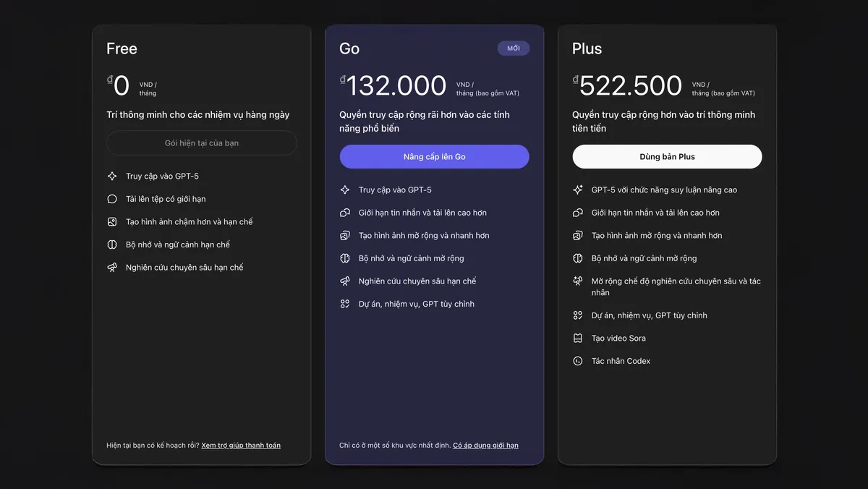868x489 pixels.
Task: Open the "Xem trợ giúp thanh toán" link
Action: (241, 446)
